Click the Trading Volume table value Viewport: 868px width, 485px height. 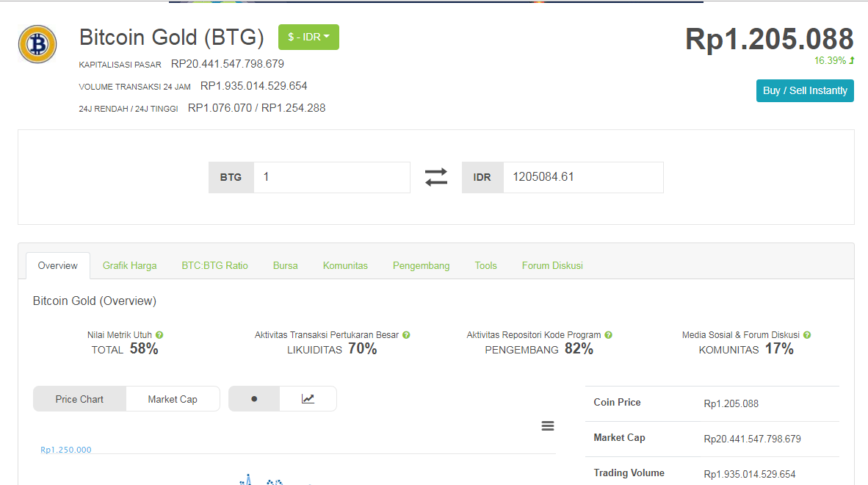point(750,475)
